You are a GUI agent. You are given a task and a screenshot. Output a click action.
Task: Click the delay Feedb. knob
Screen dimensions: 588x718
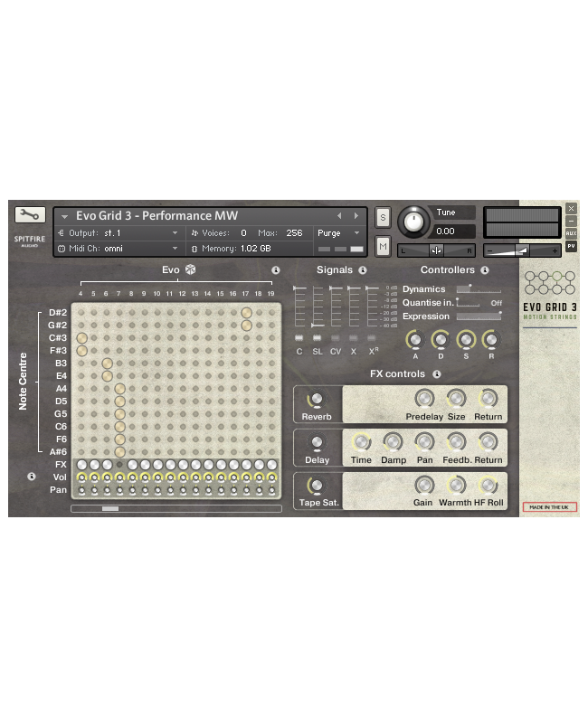[x=456, y=442]
